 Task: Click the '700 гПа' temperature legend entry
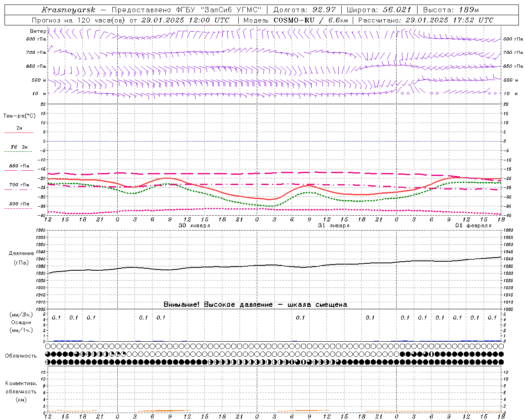19,185
